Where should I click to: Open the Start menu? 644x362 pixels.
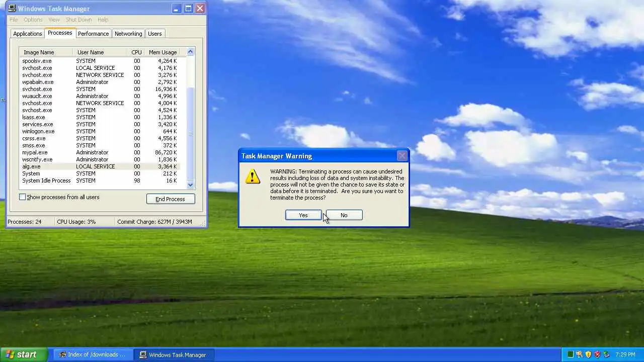pos(24,354)
